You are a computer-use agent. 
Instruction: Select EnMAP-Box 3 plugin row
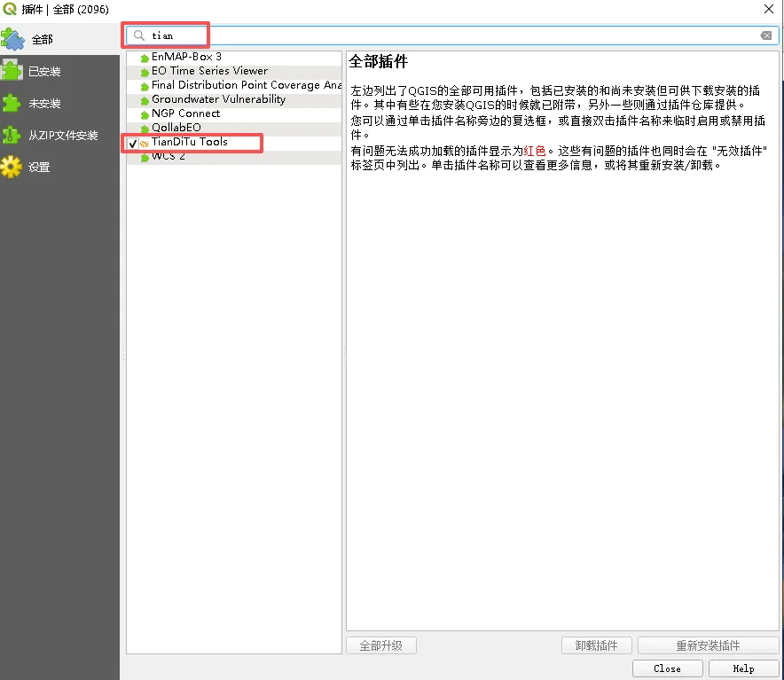(234, 57)
